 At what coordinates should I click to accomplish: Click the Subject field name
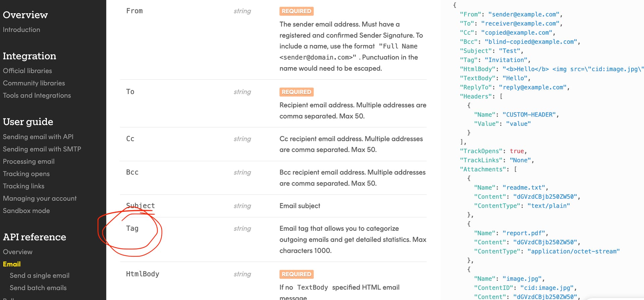[x=141, y=206]
